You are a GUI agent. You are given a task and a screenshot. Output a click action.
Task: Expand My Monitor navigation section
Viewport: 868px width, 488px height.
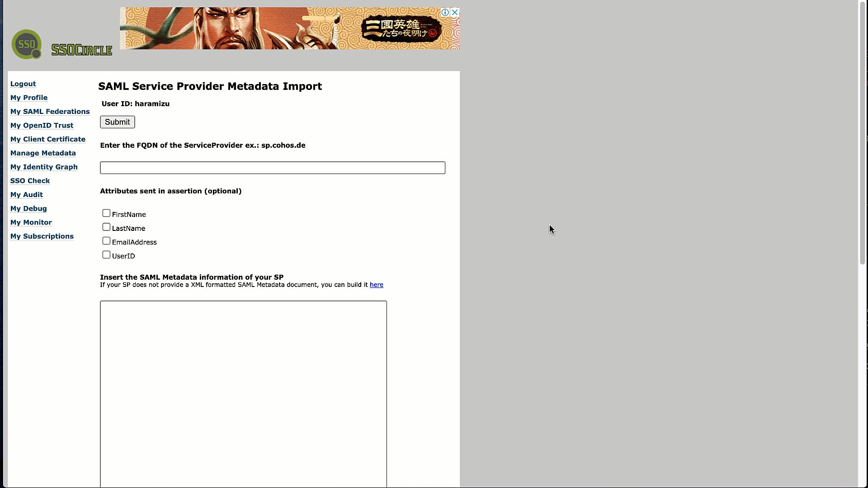point(31,222)
